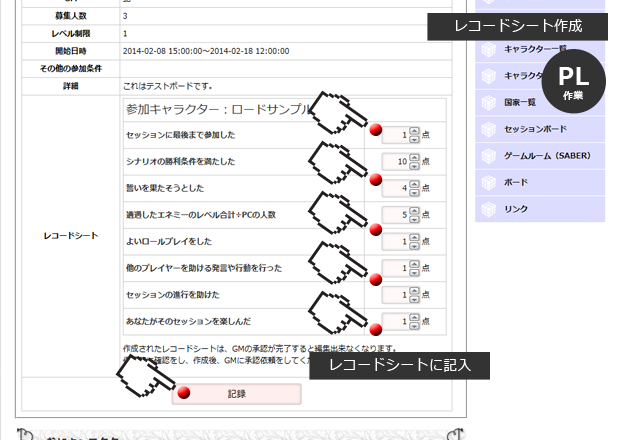This screenshot has height=440, width=618.
Task: Click the レコードシート row label
Action: [x=71, y=236]
